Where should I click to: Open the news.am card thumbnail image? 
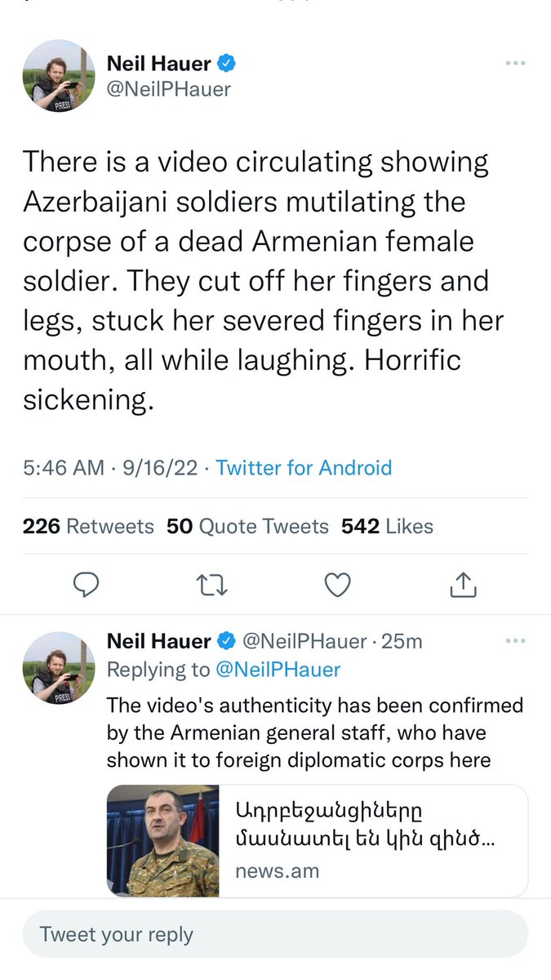(x=163, y=841)
